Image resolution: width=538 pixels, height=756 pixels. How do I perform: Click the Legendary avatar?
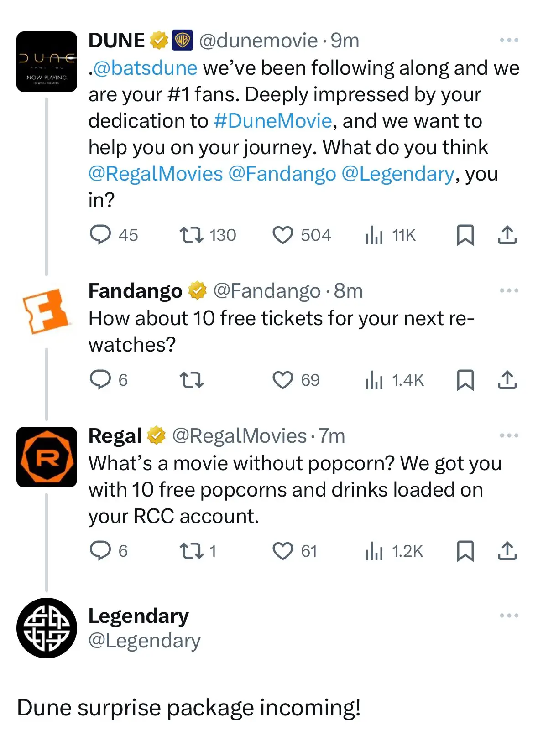coord(46,629)
